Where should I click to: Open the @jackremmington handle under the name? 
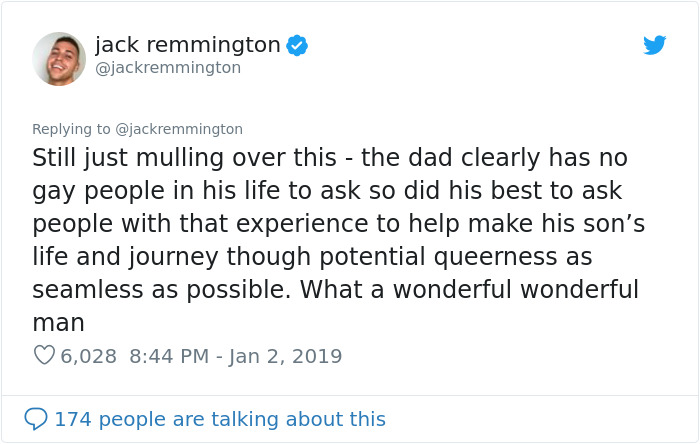[168, 68]
